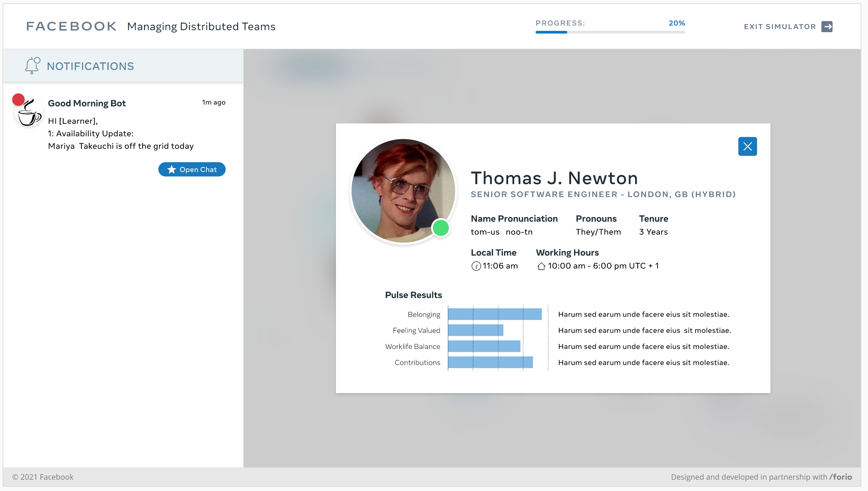Open Chat with Good Morning Bot
Image resolution: width=868 pixels, height=491 pixels.
click(x=192, y=169)
